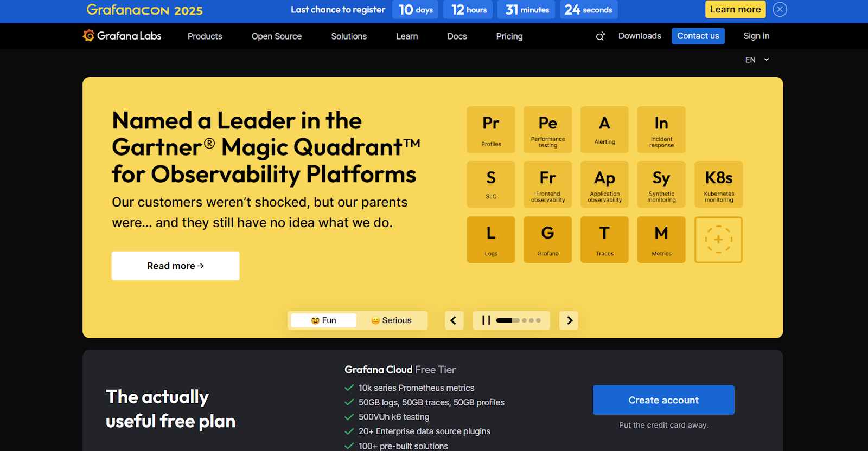Open the Learn menu
Image resolution: width=868 pixels, height=451 pixels.
[407, 36]
